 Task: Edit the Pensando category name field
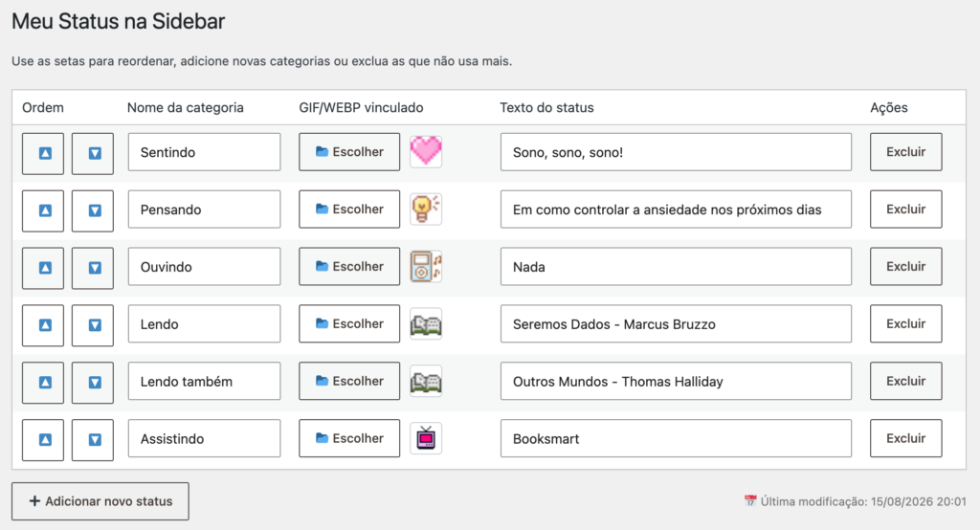205,210
